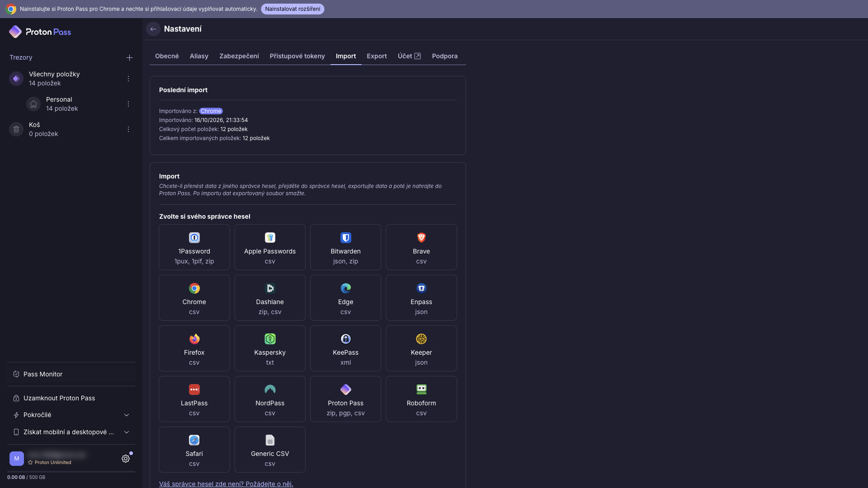Open the request password manager link

point(226,484)
